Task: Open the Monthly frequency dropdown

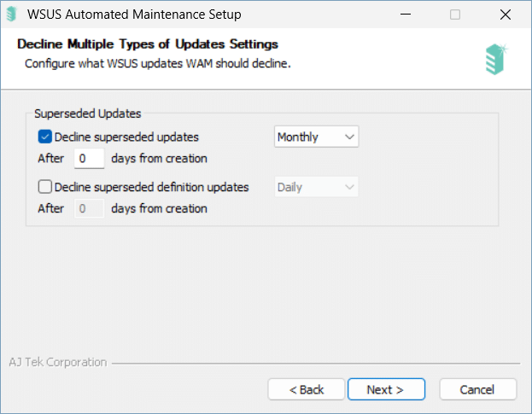Action: (316, 137)
